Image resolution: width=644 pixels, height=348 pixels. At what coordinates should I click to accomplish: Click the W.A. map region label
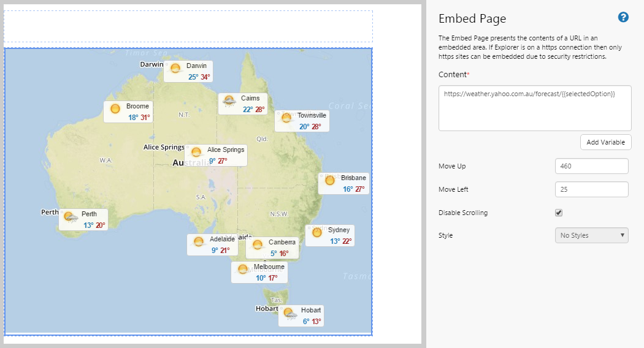pyautogui.click(x=106, y=160)
